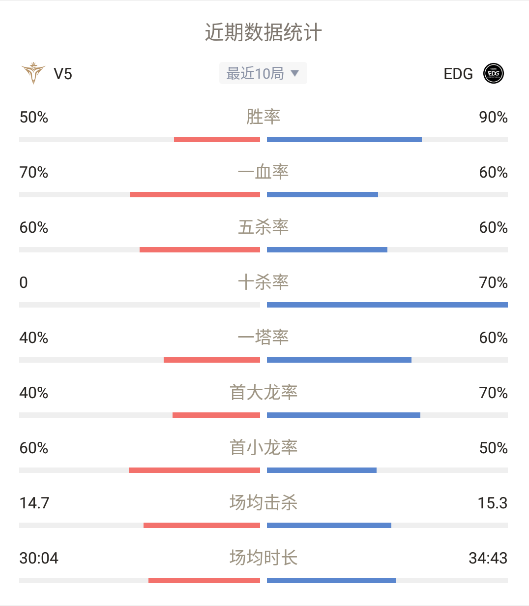The width and height of the screenshot is (529, 606).
Task: Click the blue 胜率 bar for EDG
Action: (344, 140)
